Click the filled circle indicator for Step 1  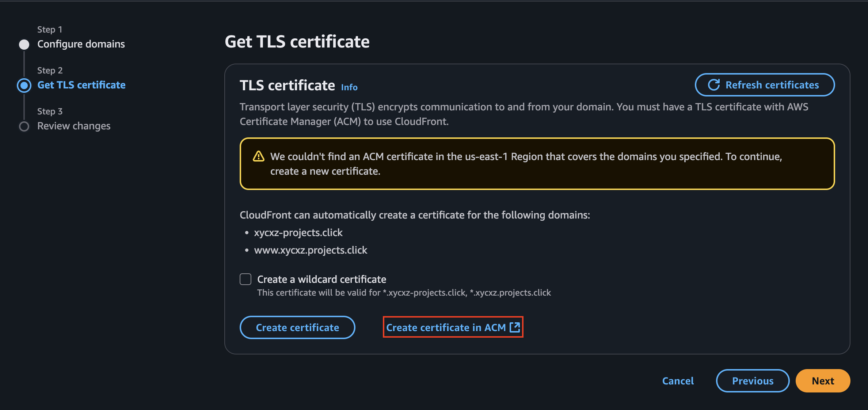point(24,44)
